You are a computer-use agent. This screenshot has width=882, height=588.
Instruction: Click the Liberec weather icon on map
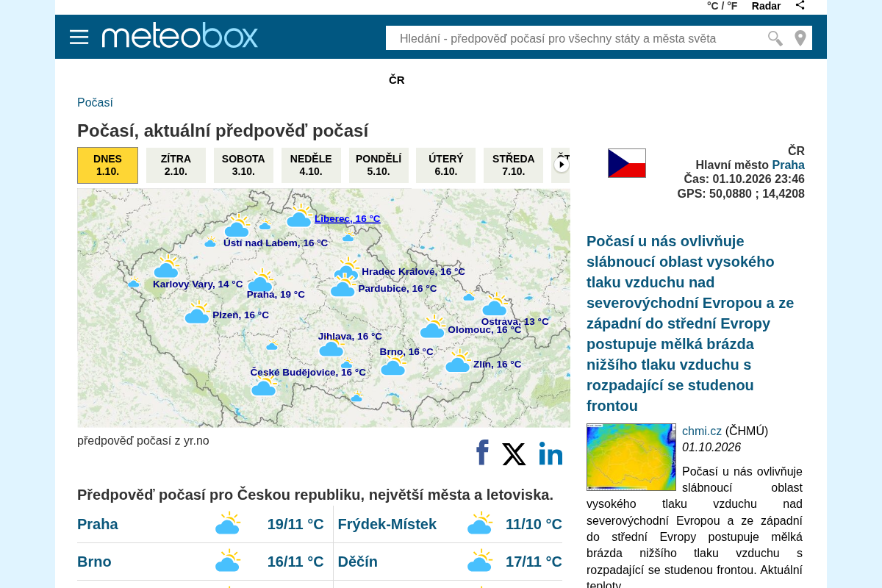click(299, 216)
